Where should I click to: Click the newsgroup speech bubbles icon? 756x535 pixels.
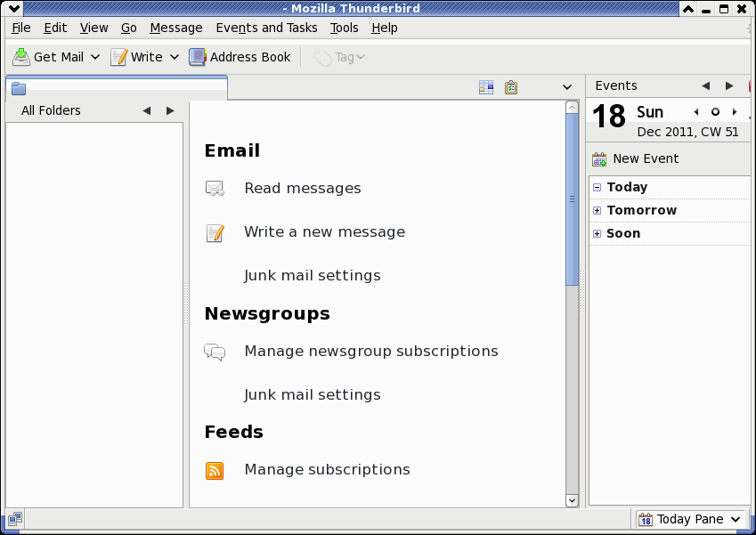click(215, 353)
